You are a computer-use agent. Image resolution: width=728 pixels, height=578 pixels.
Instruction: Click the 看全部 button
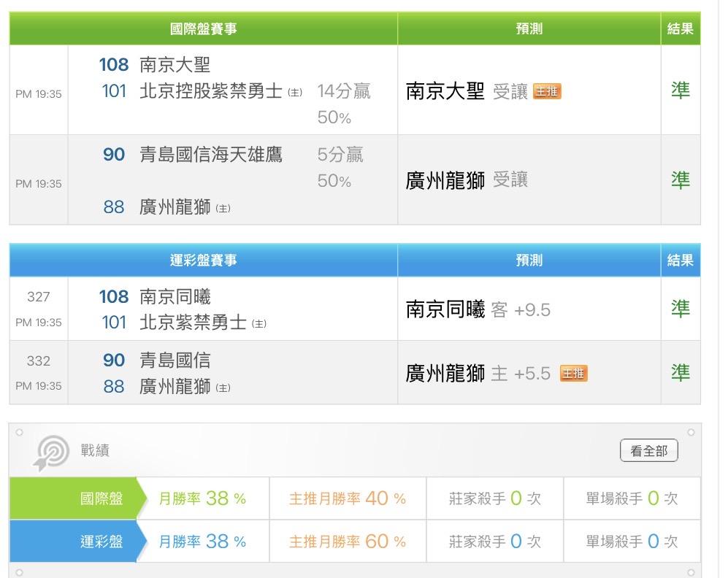pos(648,451)
